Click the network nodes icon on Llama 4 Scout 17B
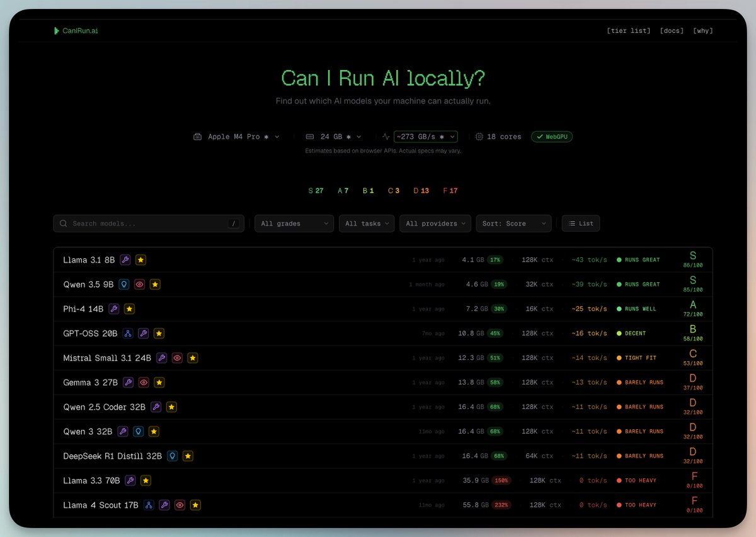Image resolution: width=756 pixels, height=537 pixels. [149, 505]
